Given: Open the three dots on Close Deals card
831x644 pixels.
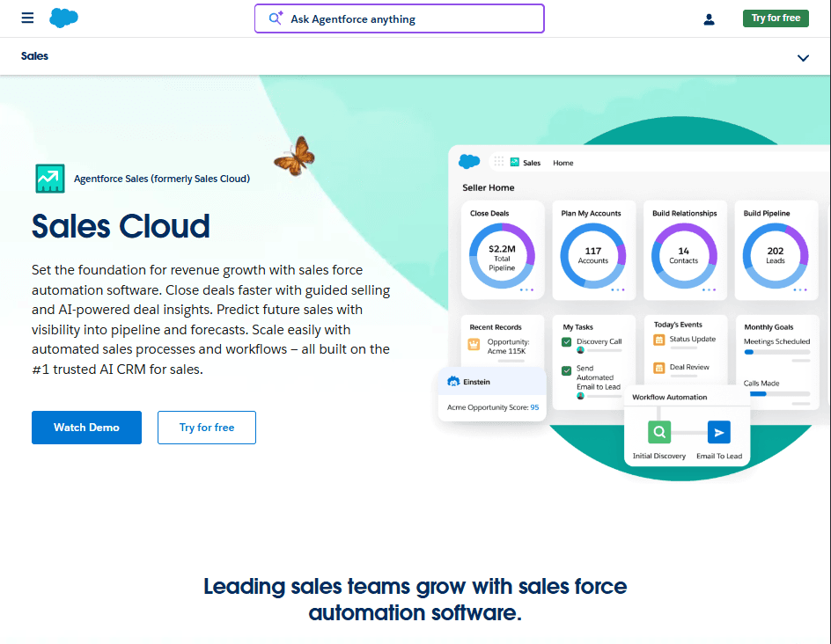Looking at the screenshot, I should [526, 289].
